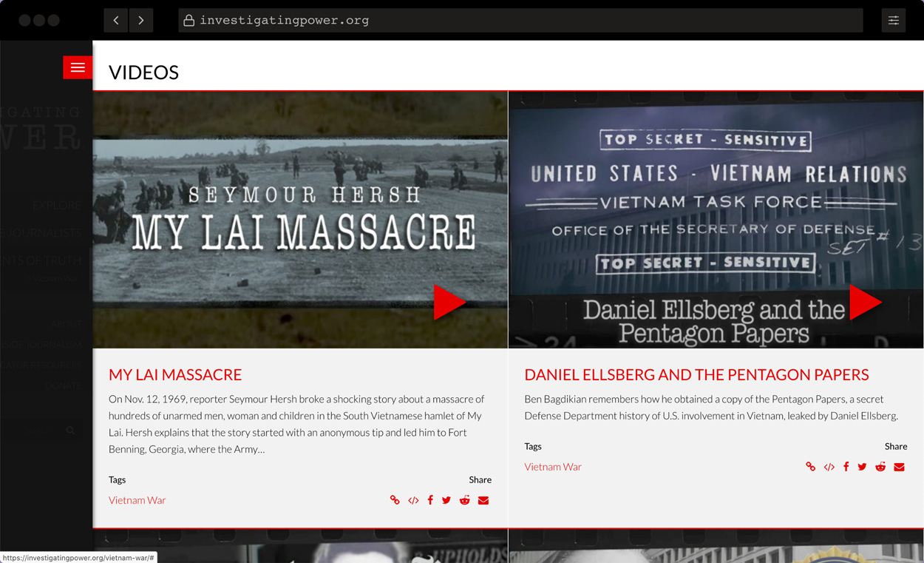Play the Daniel Ellsberg Pentagon Papers video
924x563 pixels.
pos(863,302)
